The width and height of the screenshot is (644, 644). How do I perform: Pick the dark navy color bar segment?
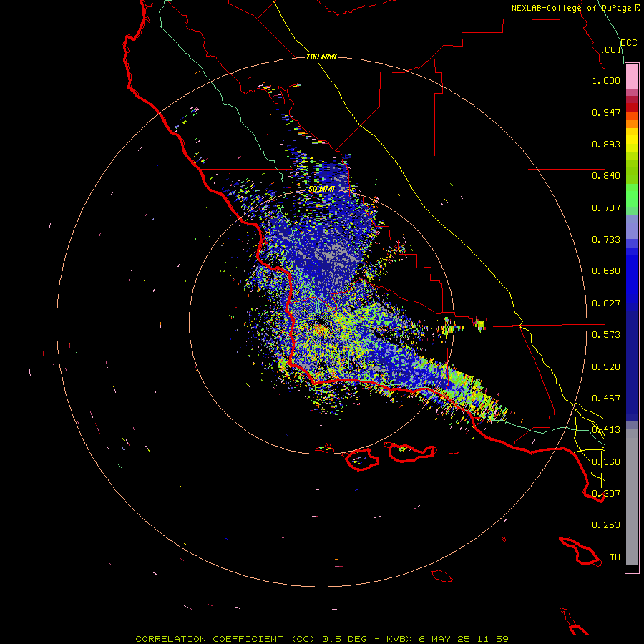pyautogui.click(x=632, y=366)
